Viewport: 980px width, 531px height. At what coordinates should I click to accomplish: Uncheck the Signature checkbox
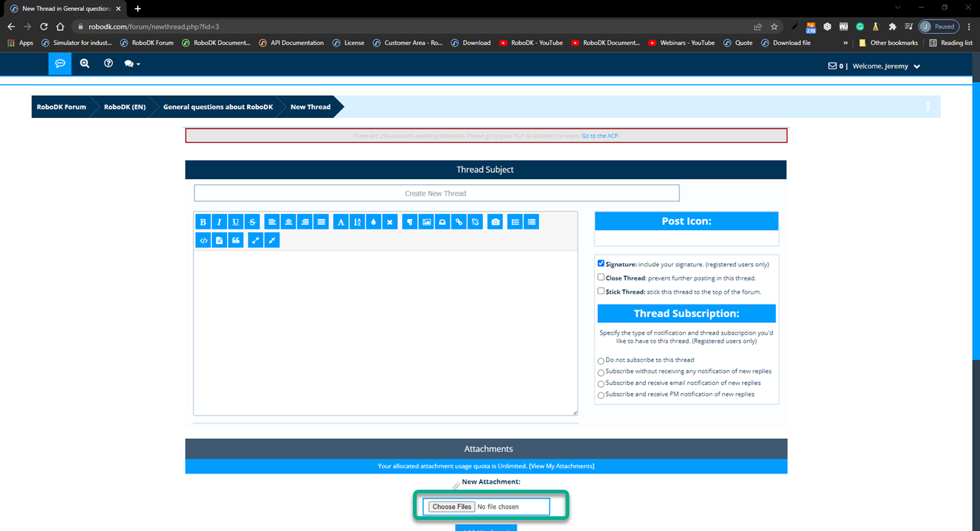601,263
